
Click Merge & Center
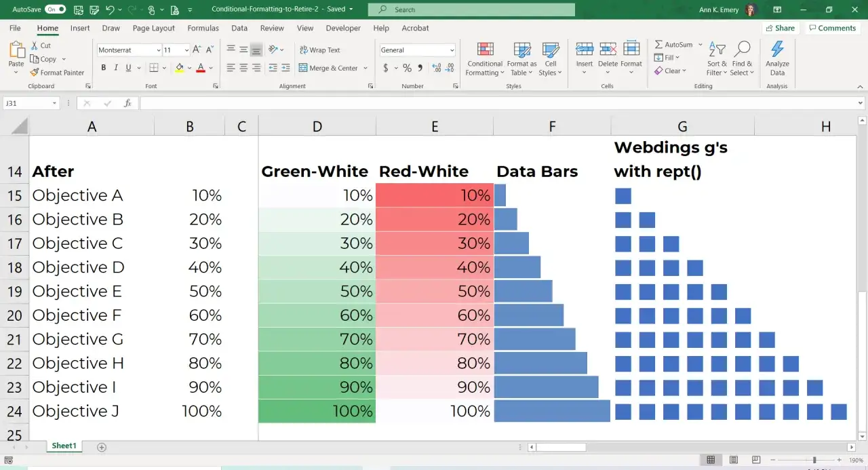(328, 68)
